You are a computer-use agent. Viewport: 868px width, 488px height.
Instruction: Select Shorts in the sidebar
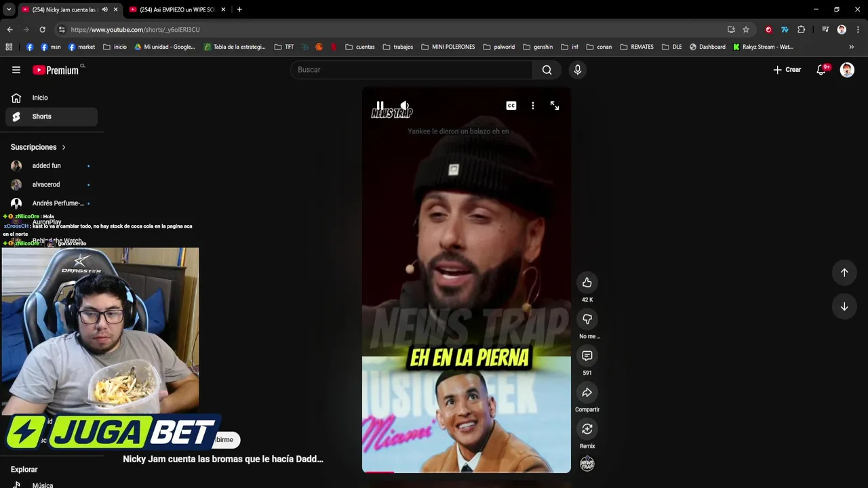click(52, 117)
